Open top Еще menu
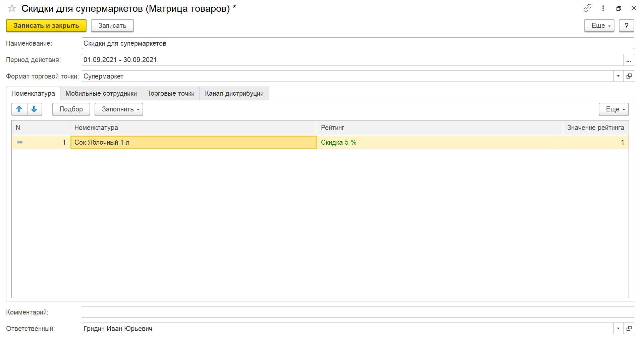This screenshot has height=339, width=644. click(599, 26)
